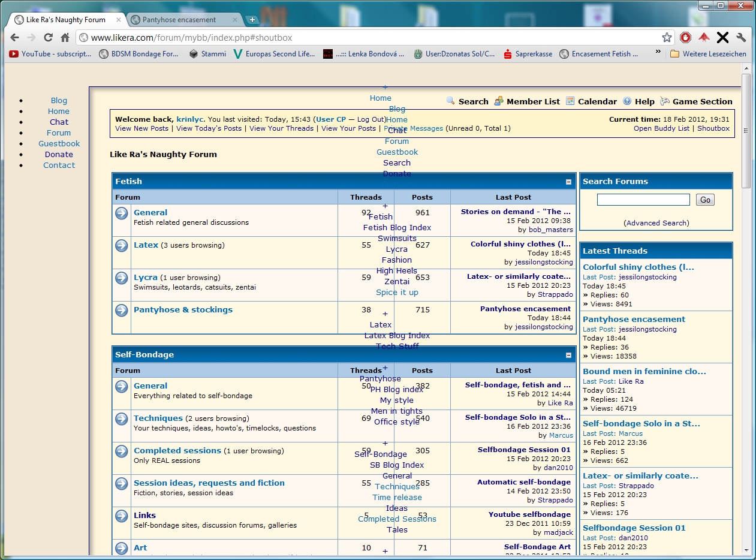Open the Game Section
The height and width of the screenshot is (560, 756).
tap(702, 101)
